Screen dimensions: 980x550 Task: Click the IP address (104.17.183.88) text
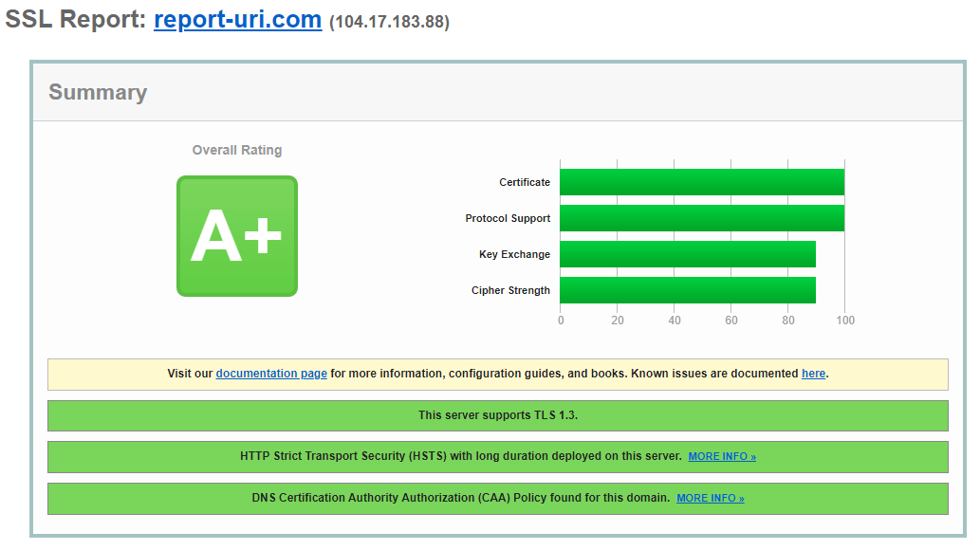pos(389,22)
